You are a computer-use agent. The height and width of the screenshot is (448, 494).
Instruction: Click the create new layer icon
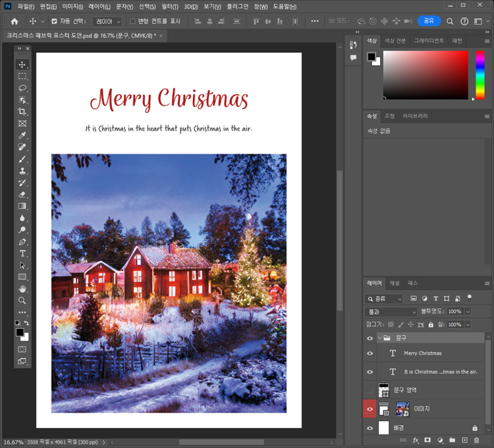coord(464,439)
